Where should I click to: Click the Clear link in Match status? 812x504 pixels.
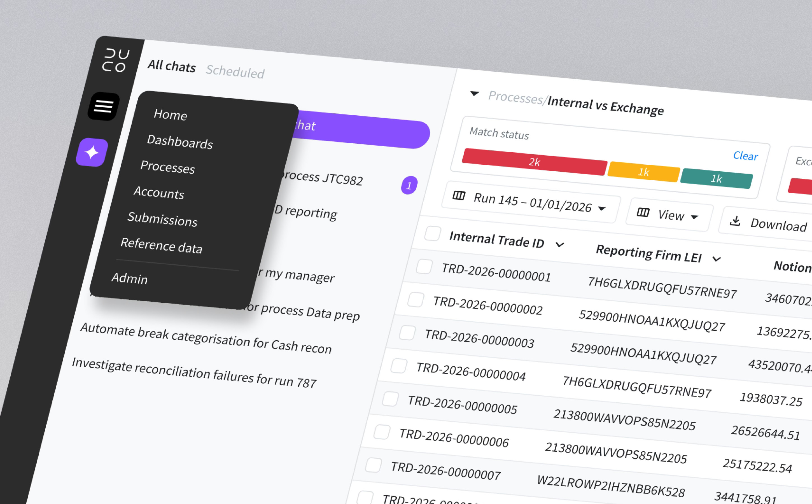745,156
